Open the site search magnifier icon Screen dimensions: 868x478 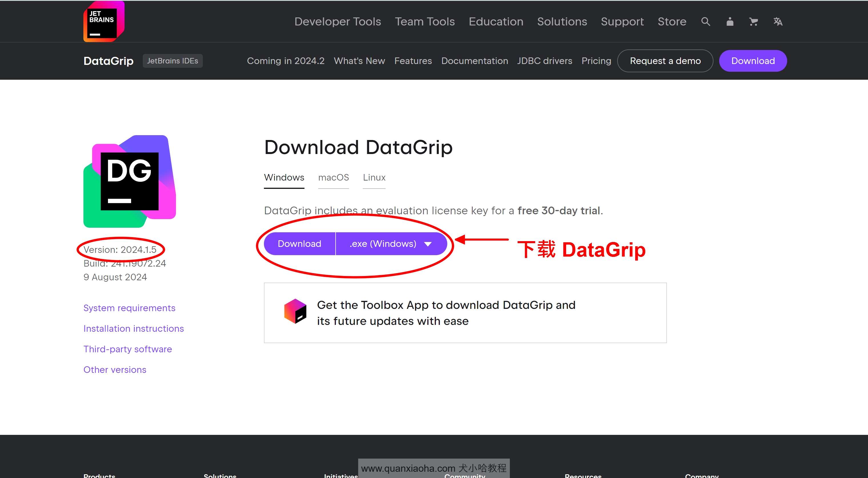(x=705, y=22)
